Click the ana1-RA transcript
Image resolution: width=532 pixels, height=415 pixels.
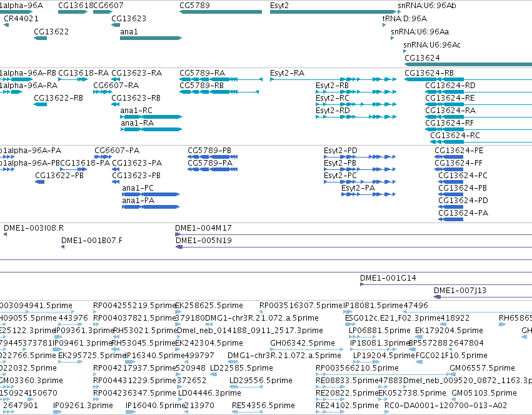[151, 129]
